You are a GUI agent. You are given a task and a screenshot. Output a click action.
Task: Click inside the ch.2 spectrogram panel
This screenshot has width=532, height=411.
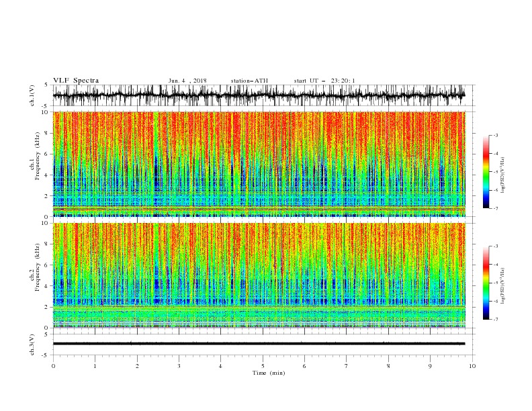pos(259,275)
